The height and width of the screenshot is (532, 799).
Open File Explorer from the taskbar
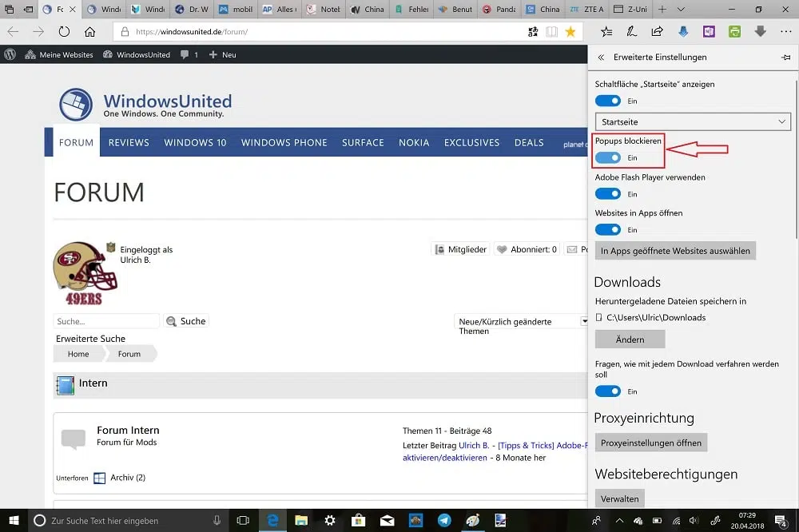[x=301, y=520]
